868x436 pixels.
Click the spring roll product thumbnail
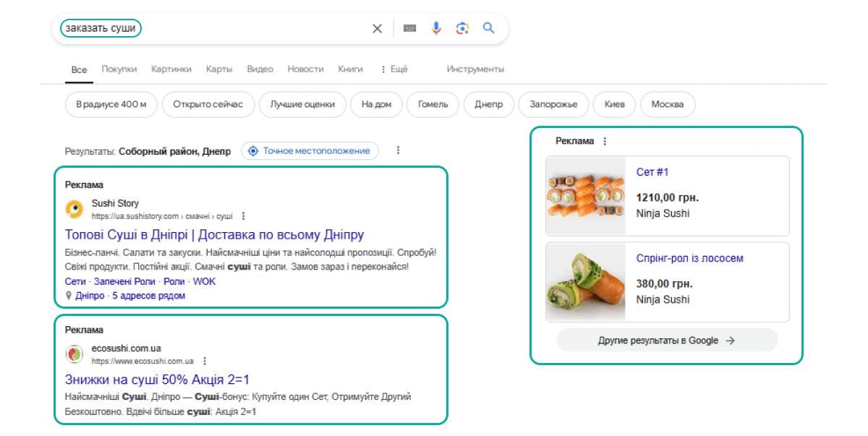tap(586, 282)
